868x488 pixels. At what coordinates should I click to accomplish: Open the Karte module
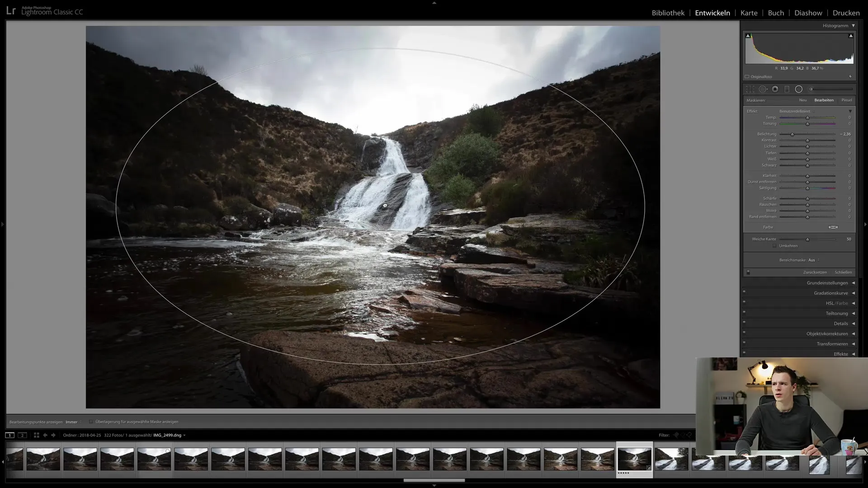(749, 13)
